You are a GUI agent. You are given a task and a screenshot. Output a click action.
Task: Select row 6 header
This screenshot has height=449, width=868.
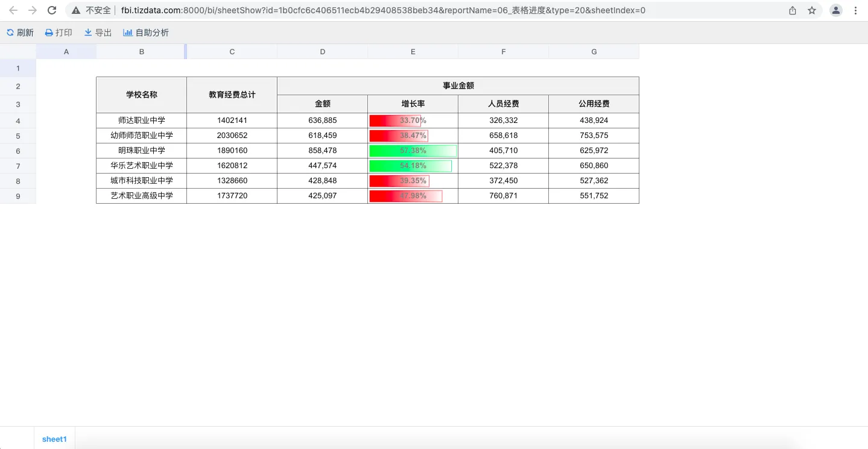click(x=18, y=151)
